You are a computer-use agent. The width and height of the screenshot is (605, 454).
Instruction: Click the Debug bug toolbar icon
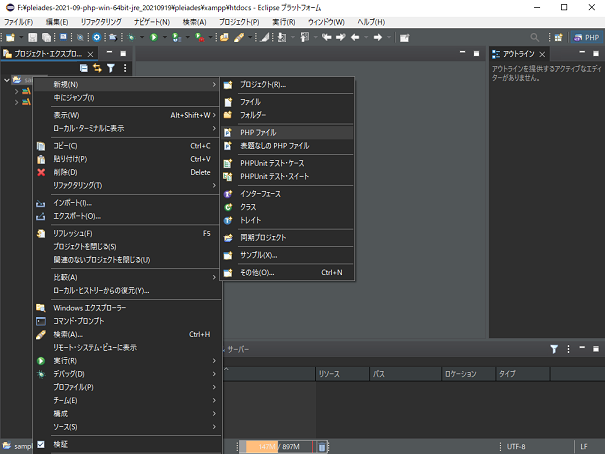(x=132, y=37)
